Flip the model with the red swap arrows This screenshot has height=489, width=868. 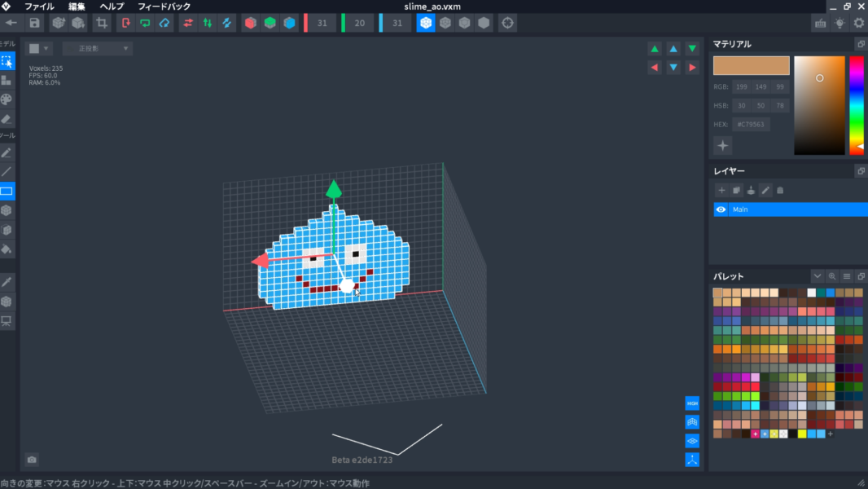[x=188, y=24]
